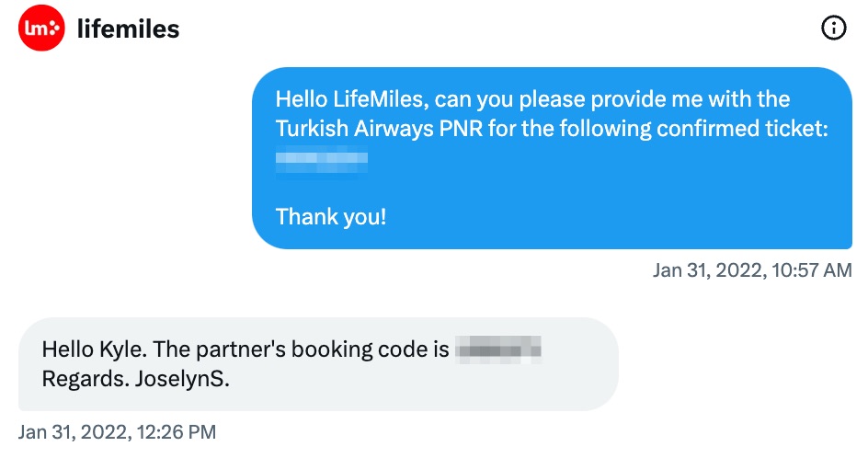The image size is (868, 458).
Task: Click "JoselynS" agent name
Action: (x=182, y=379)
